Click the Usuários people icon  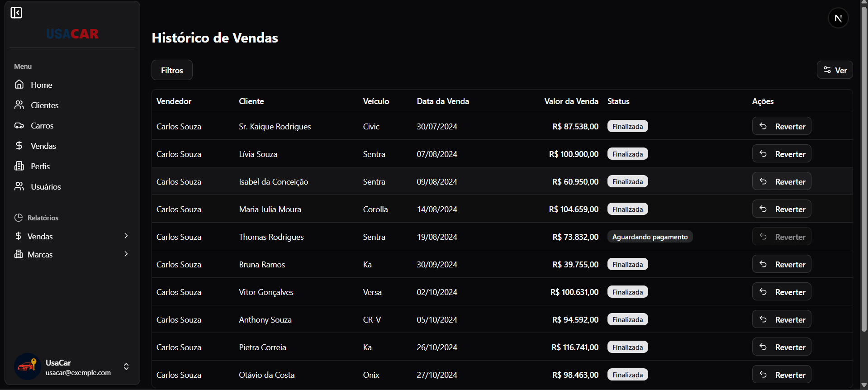point(19,186)
